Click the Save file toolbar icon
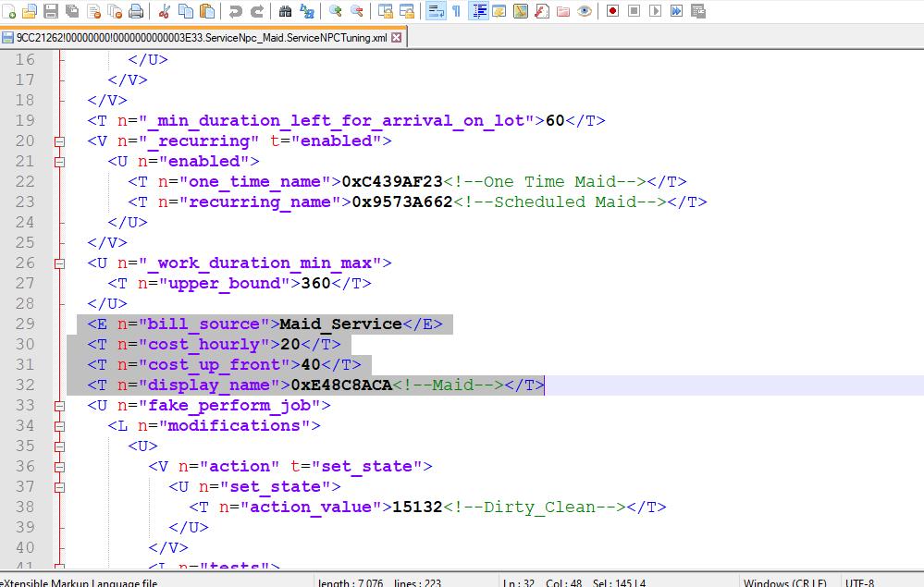The height and width of the screenshot is (587, 924). [51, 11]
